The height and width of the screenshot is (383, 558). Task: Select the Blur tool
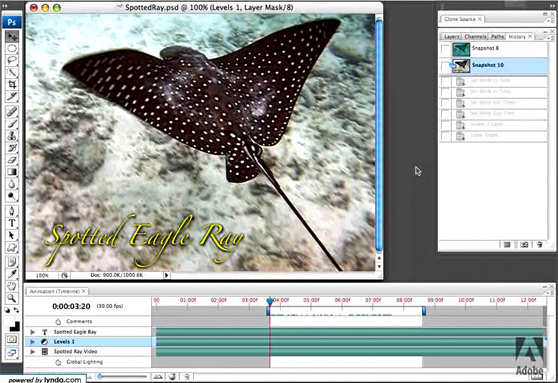coord(12,184)
